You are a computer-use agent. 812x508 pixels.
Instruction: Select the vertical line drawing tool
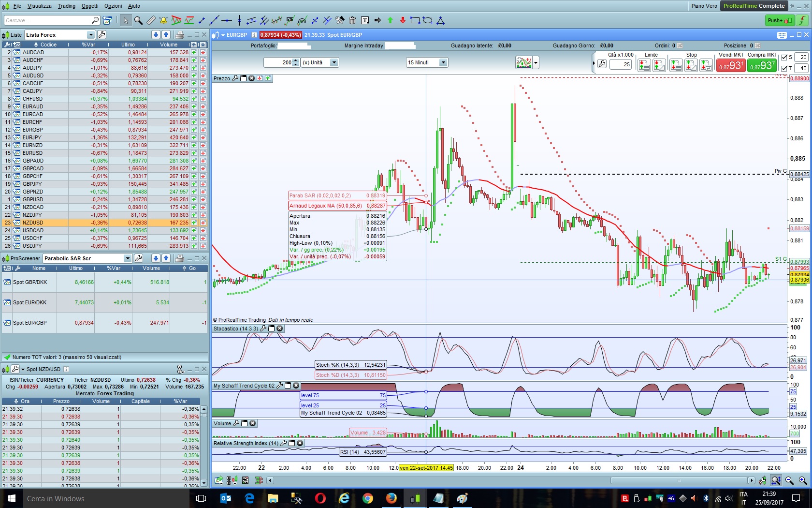[239, 20]
